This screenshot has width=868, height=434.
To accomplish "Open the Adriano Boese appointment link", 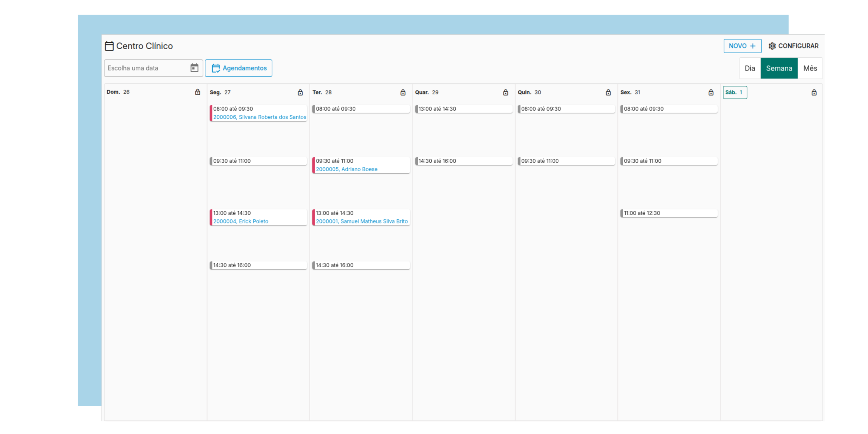I will (x=347, y=169).
